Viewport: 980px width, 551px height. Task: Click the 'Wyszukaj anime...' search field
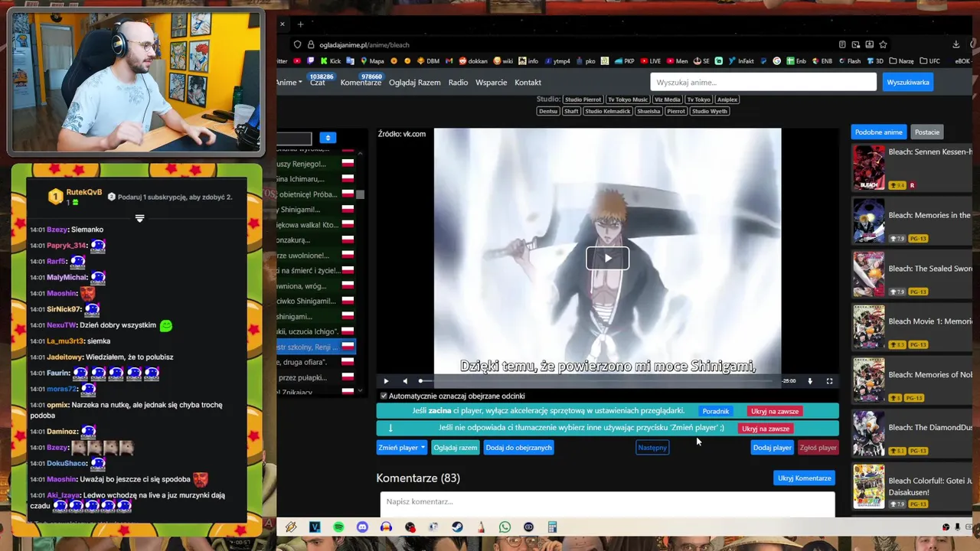(763, 82)
